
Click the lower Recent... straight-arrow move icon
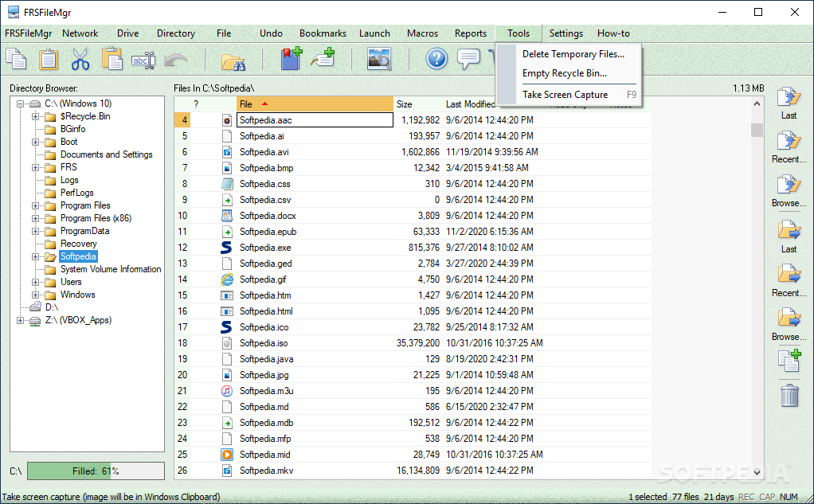(x=789, y=275)
